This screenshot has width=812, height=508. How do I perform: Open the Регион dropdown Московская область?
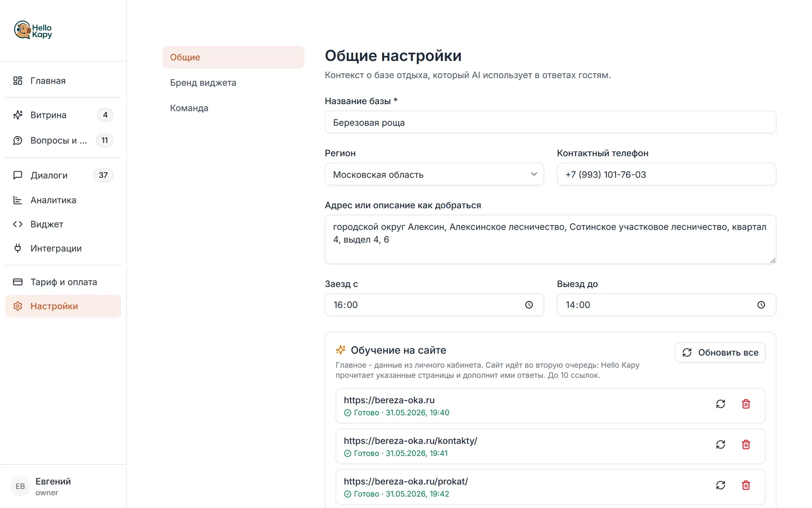click(x=434, y=174)
